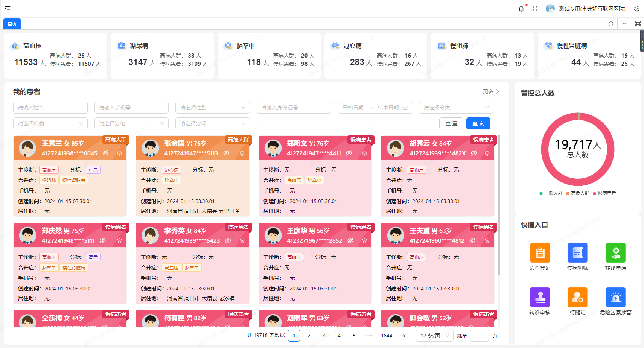Click the layers icon on 王彦华's card

pyautogui.click(x=364, y=241)
